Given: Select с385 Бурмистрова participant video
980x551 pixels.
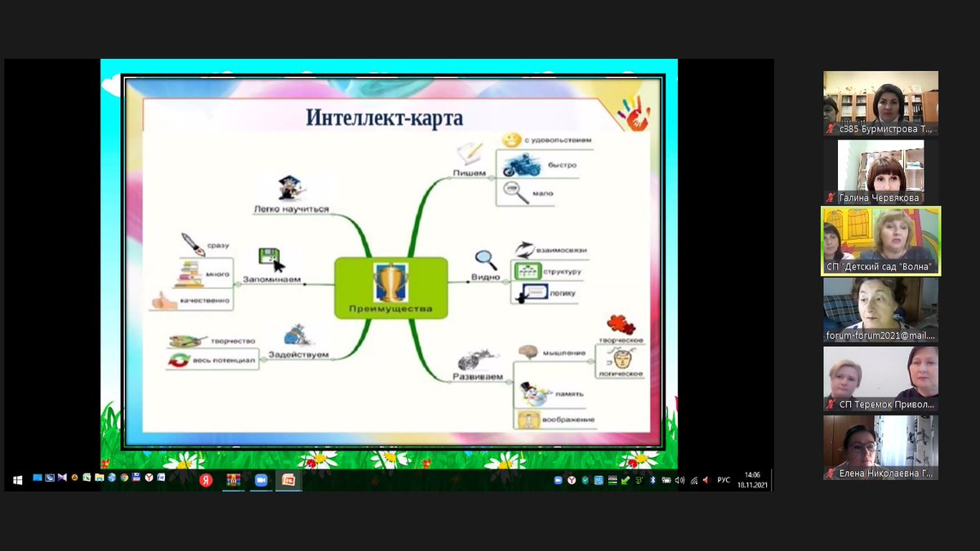Looking at the screenshot, I should [881, 103].
